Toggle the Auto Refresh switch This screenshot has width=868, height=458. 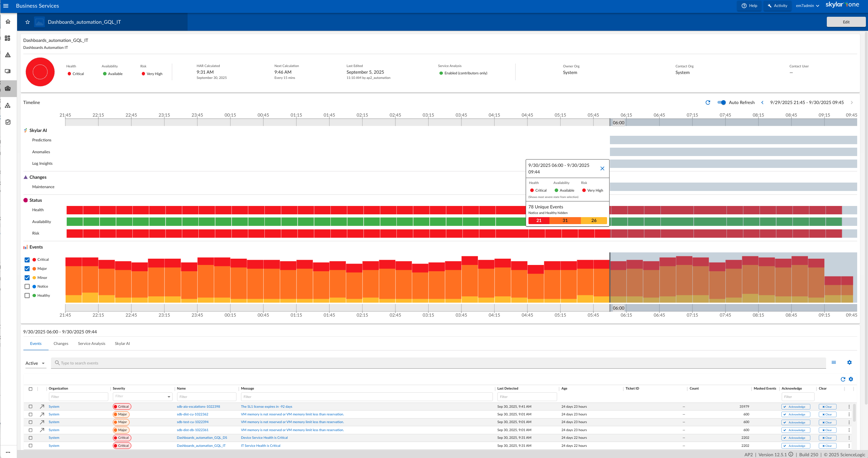pos(721,102)
